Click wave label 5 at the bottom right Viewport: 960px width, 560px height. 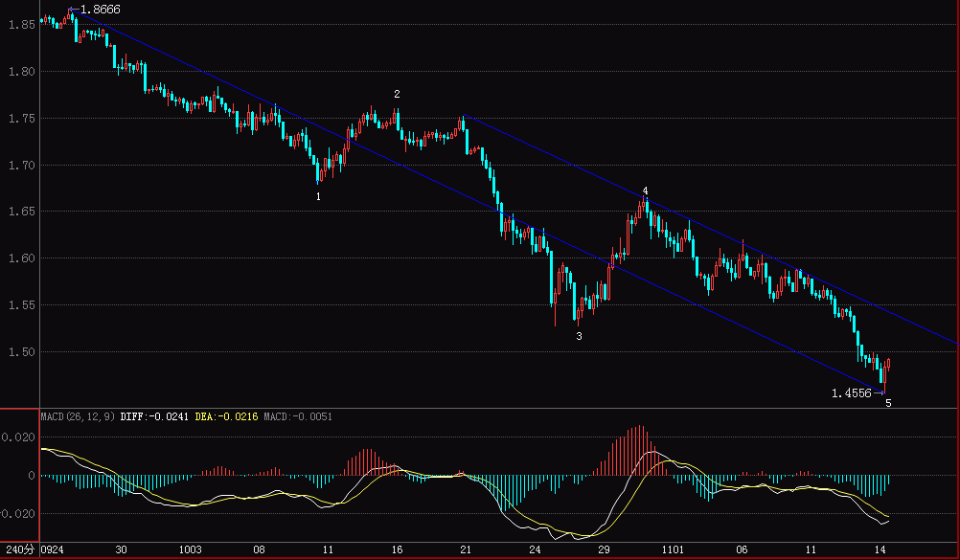[x=886, y=404]
